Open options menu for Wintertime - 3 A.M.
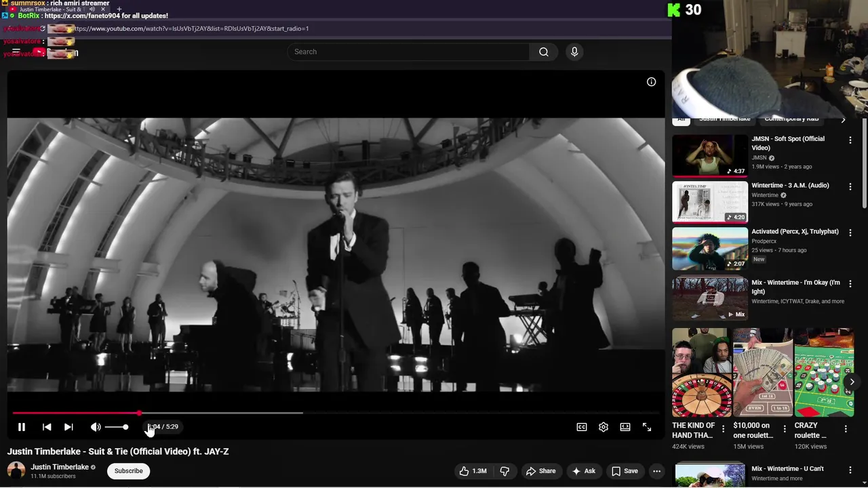The image size is (868, 488). pyautogui.click(x=850, y=186)
